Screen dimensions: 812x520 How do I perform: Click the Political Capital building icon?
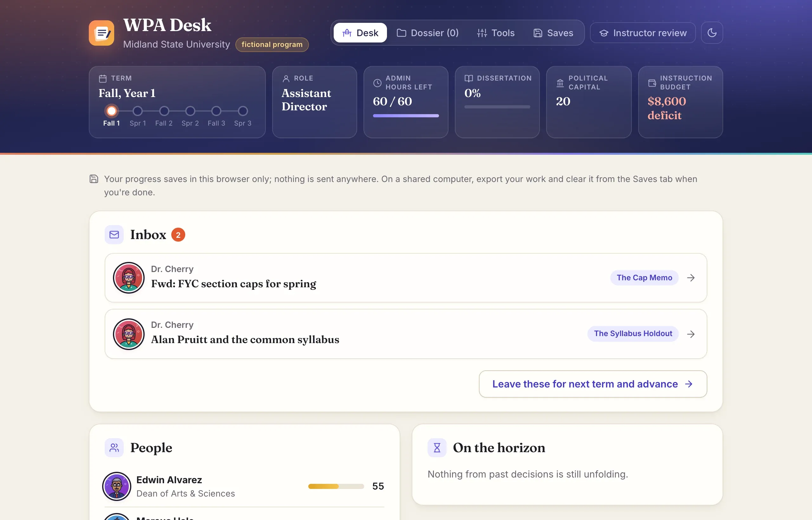coord(560,83)
